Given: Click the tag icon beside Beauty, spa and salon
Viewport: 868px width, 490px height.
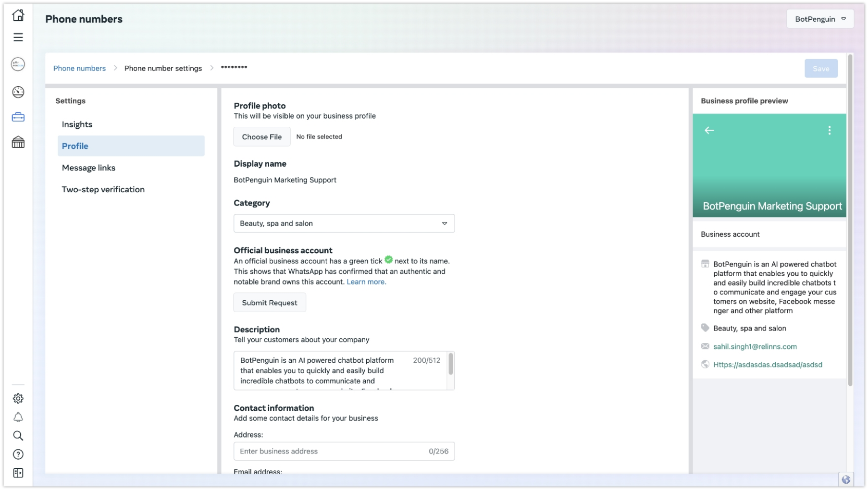Looking at the screenshot, I should [705, 328].
